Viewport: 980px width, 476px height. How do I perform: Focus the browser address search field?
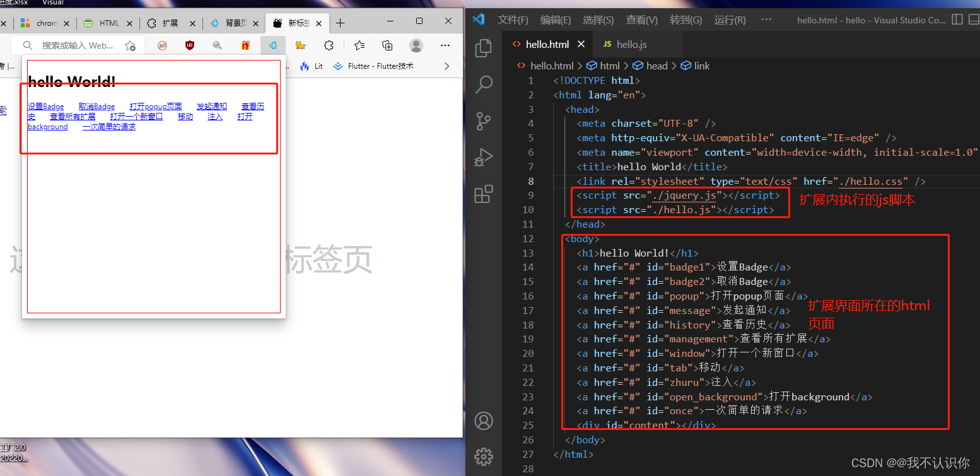78,45
